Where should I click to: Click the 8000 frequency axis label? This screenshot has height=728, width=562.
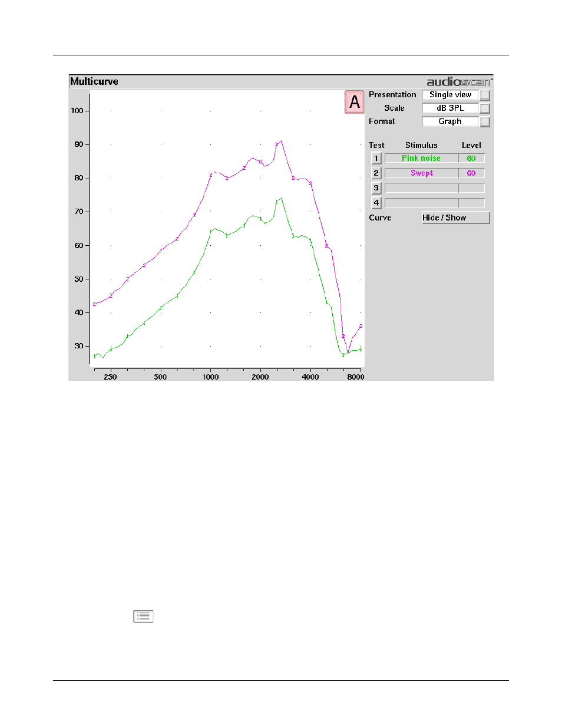355,377
